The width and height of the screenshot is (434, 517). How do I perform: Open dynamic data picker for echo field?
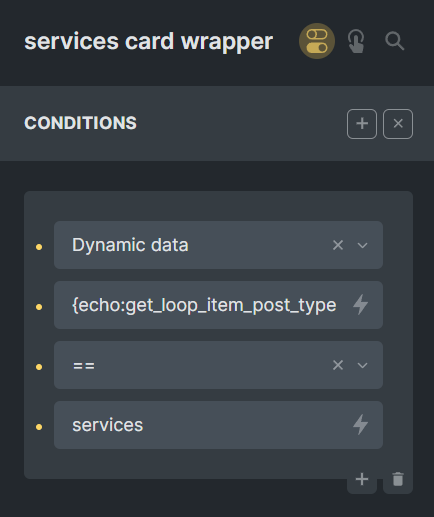coord(361,305)
